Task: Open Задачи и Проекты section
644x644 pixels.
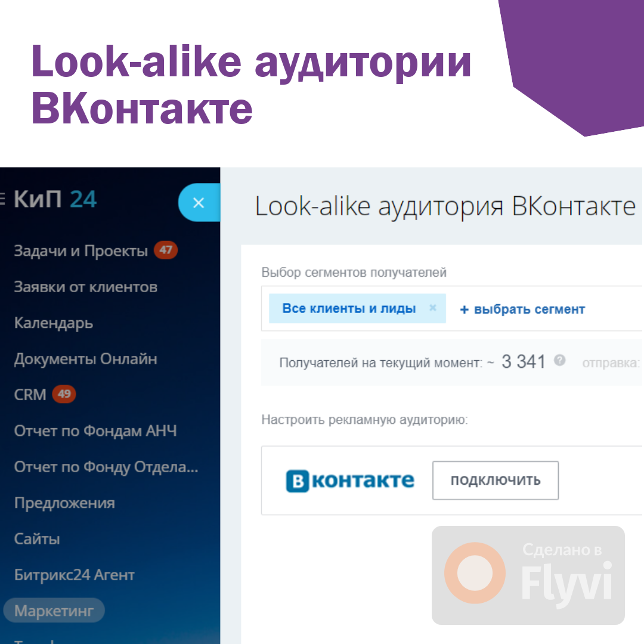Action: tap(80, 250)
